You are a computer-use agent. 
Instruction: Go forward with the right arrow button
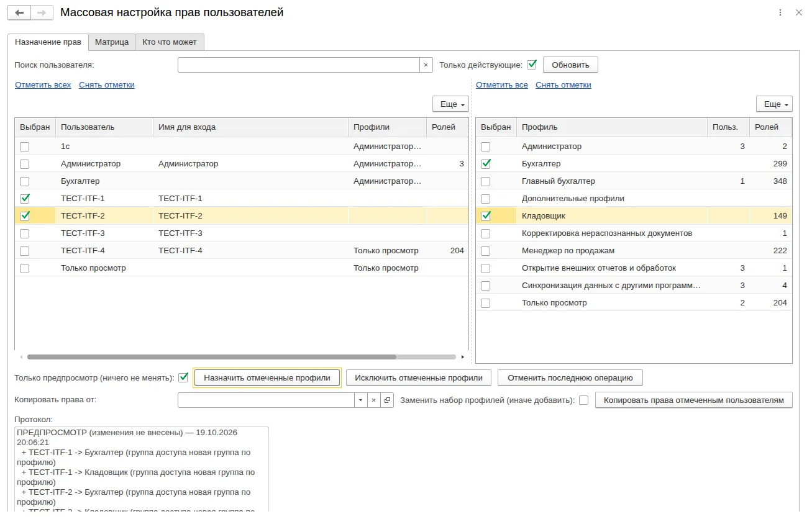(42, 12)
